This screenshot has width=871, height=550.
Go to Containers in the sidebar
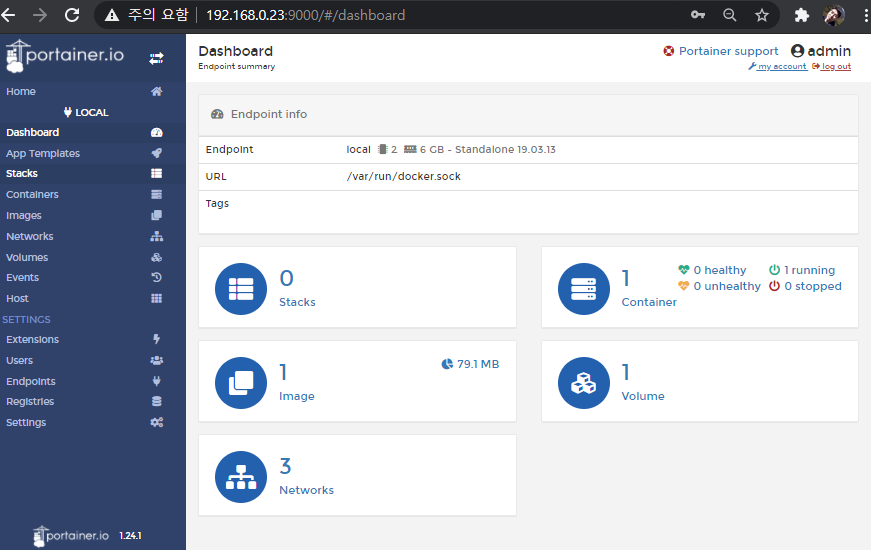click(32, 194)
